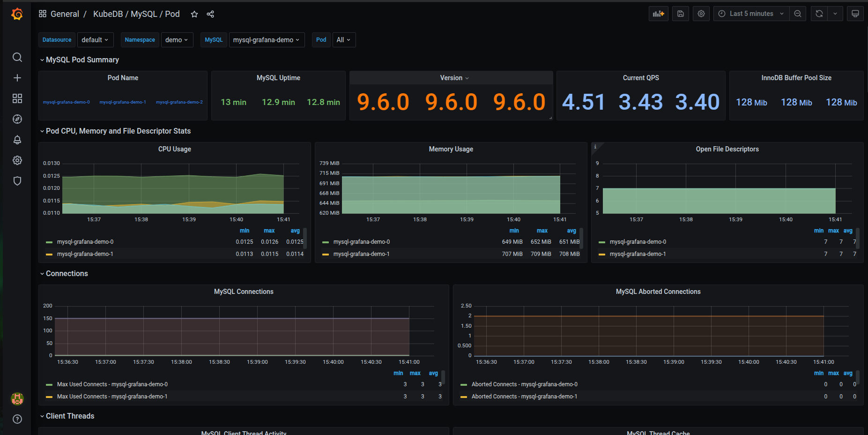Image resolution: width=868 pixels, height=435 pixels.
Task: Open MySQL Aborted Connections panel title menu
Action: [x=658, y=292]
